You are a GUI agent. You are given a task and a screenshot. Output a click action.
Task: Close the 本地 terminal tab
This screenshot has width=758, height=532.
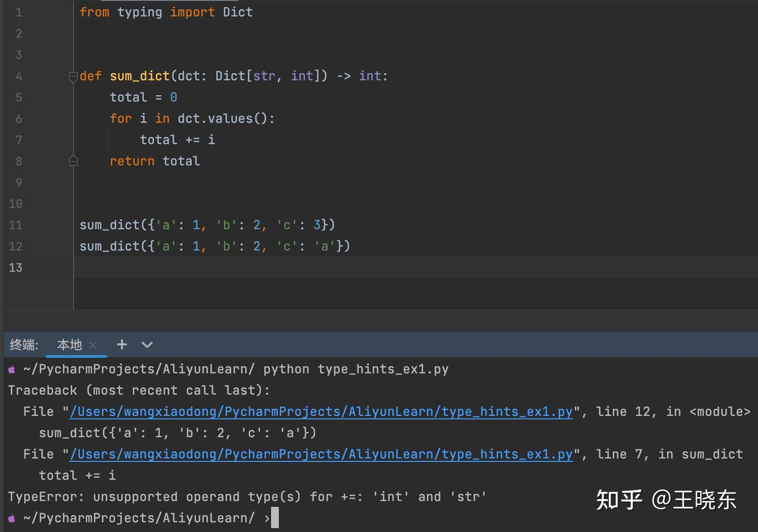(x=93, y=345)
